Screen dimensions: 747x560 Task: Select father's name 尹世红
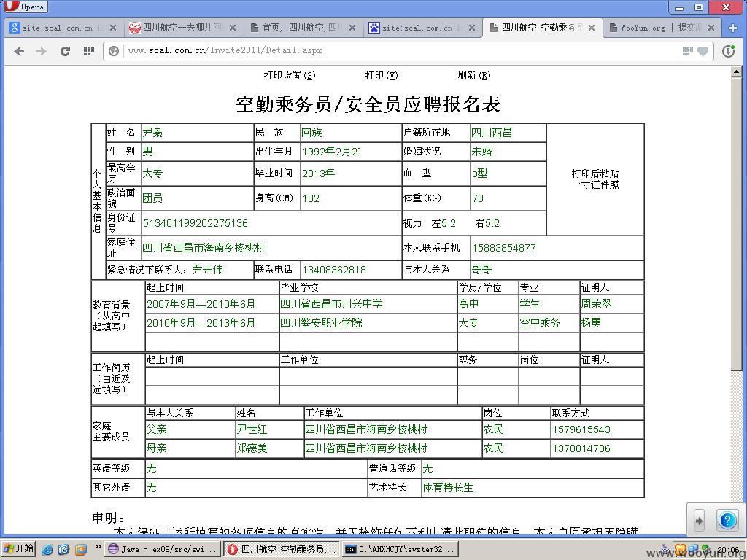coord(252,429)
